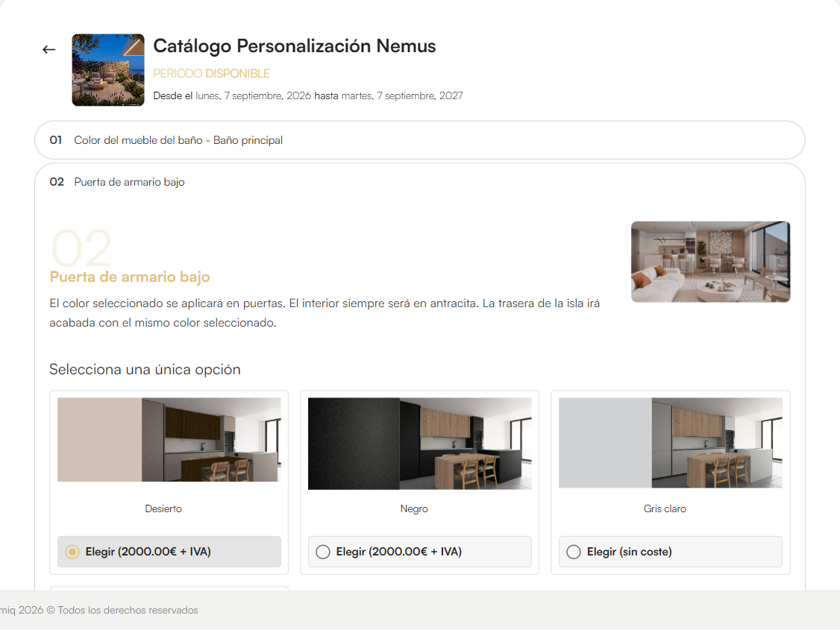The width and height of the screenshot is (840, 630).
Task: Click the Selecciona una única opción heading
Action: click(x=145, y=369)
